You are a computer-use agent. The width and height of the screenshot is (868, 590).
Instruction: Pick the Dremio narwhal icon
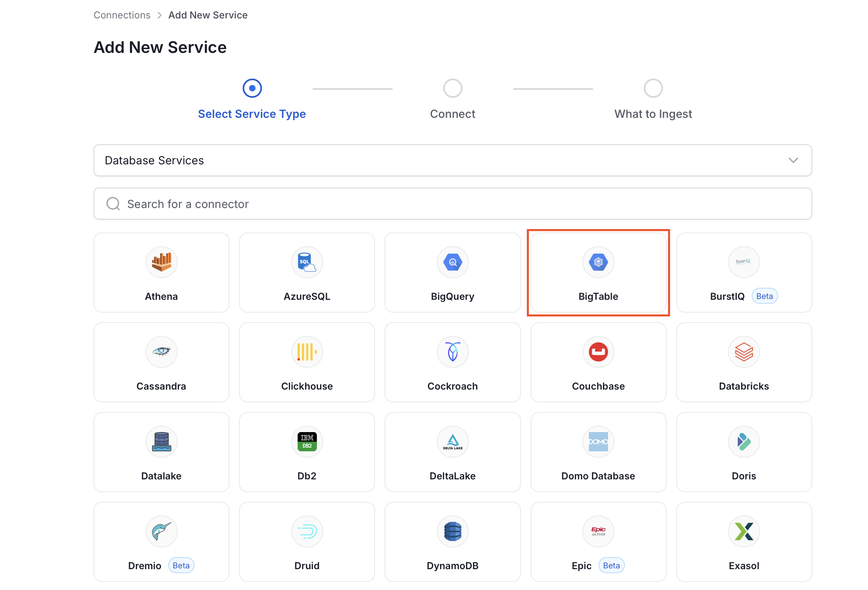tap(161, 531)
